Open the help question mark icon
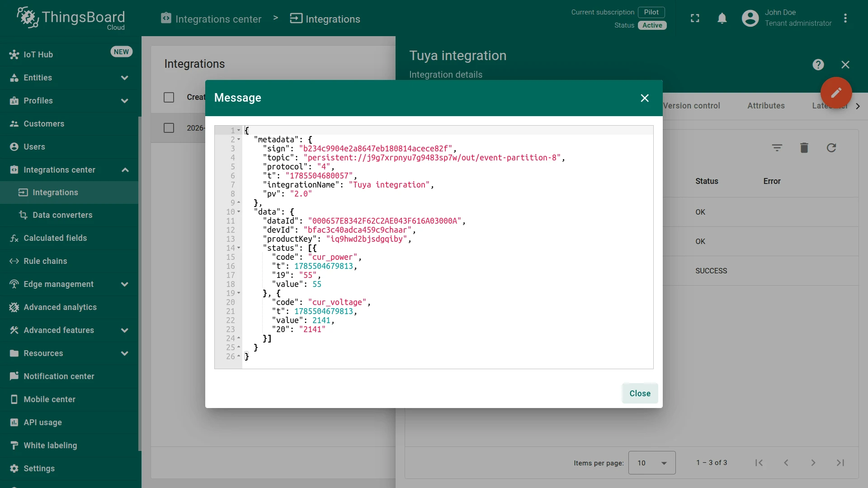Image resolution: width=868 pixels, height=488 pixels. pos(818,65)
